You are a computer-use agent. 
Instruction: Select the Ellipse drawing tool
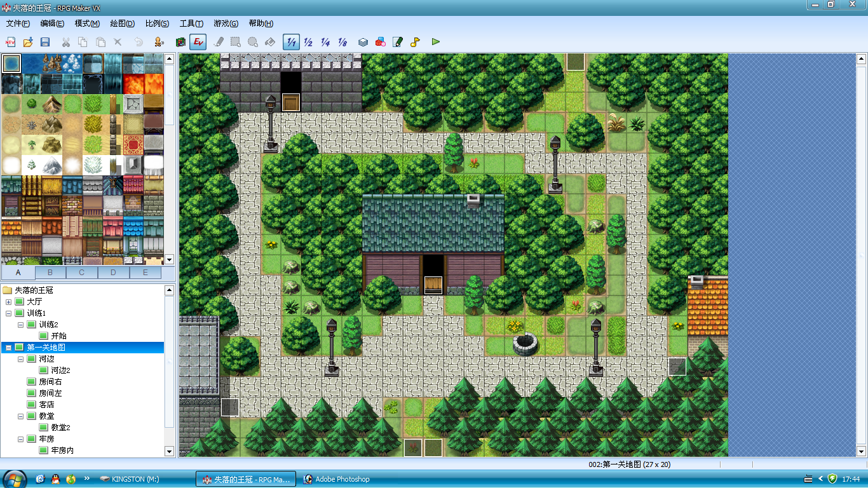(x=253, y=42)
